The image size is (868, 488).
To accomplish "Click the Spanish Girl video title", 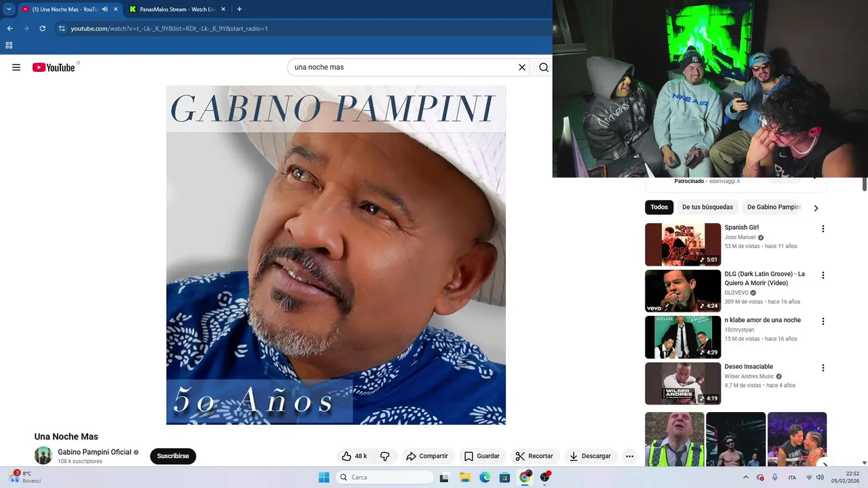I will coord(741,228).
